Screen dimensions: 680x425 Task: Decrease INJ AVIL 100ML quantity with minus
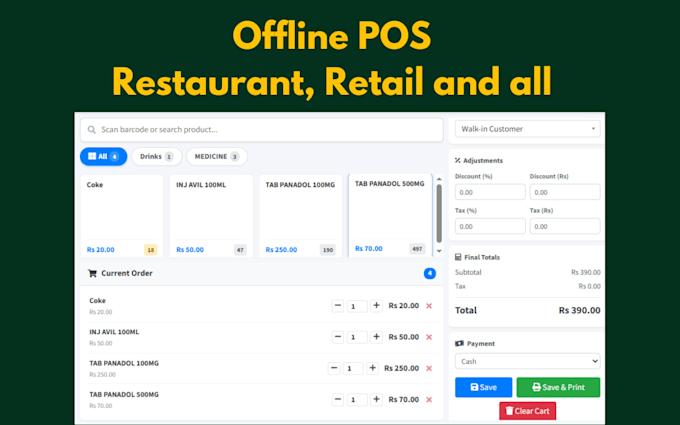pyautogui.click(x=338, y=337)
